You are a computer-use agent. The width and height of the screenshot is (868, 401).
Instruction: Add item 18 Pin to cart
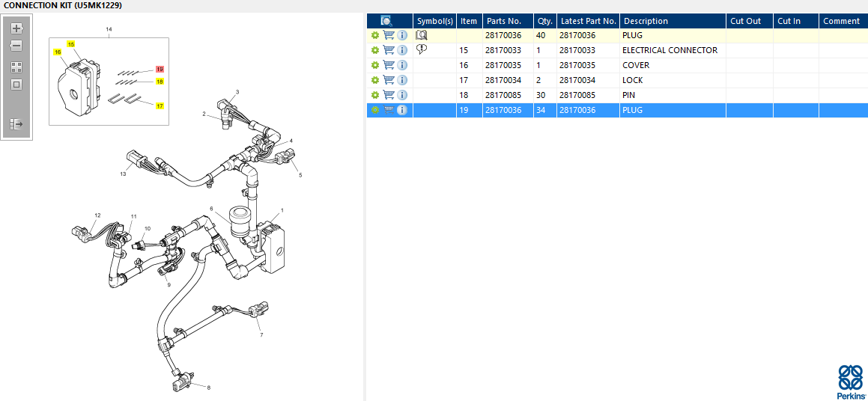point(389,95)
